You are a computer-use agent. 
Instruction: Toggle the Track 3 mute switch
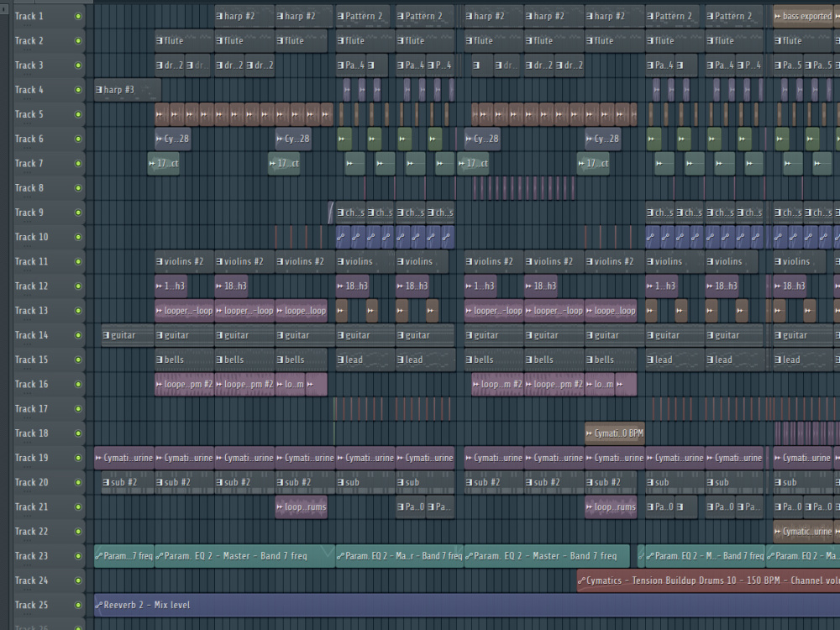(x=78, y=66)
